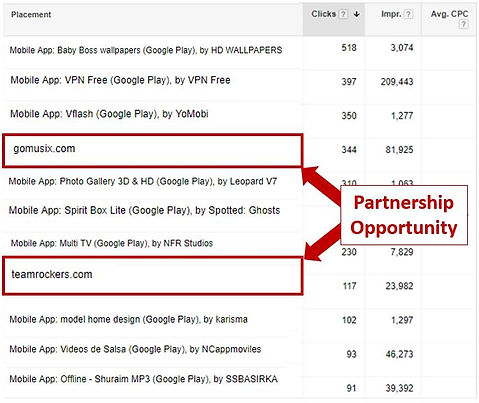Select VPN Free placement row

pyautogui.click(x=120, y=80)
